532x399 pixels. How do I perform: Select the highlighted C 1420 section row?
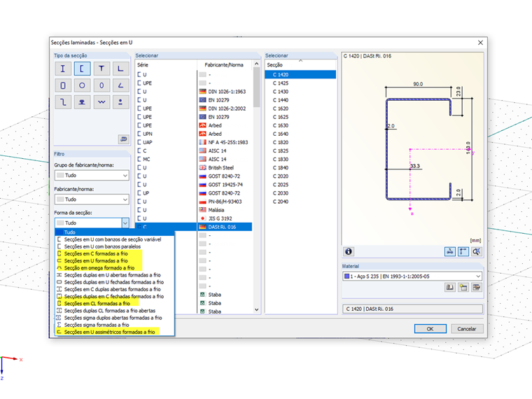point(300,75)
